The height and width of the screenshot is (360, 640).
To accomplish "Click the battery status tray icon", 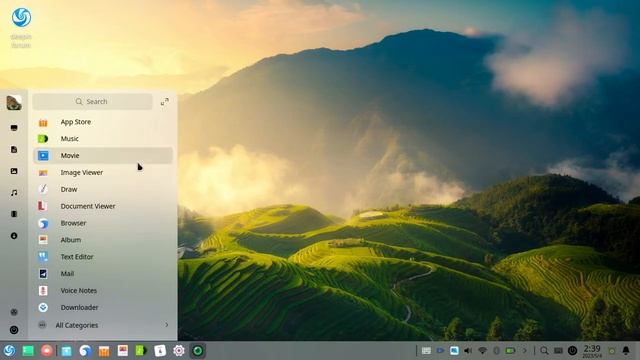I will point(510,351).
